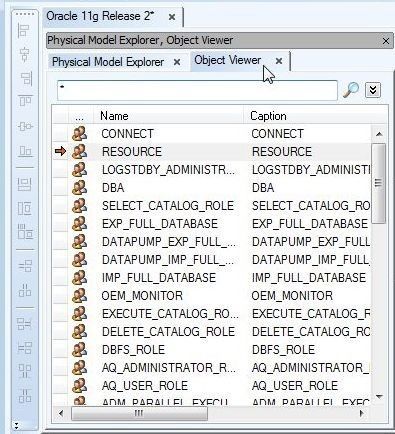This screenshot has height=434, width=395.
Task: Close the Object Viewer tab
Action: pyautogui.click(x=279, y=61)
